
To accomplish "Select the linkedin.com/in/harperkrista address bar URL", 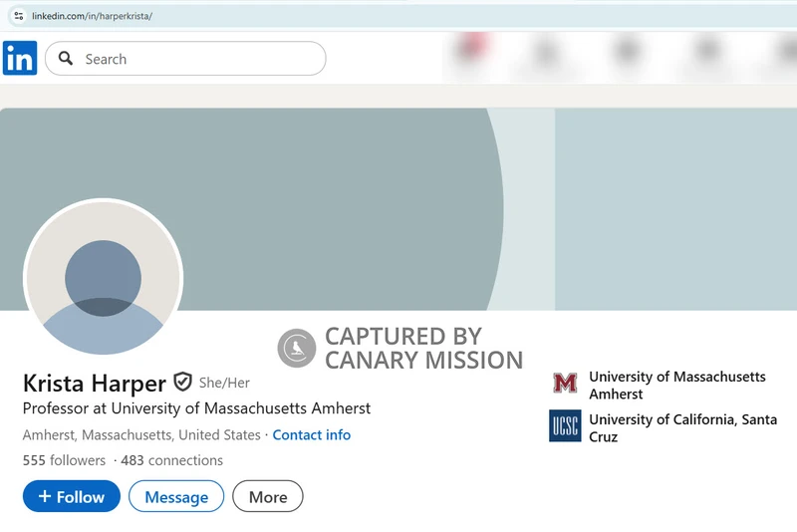I will click(92, 16).
